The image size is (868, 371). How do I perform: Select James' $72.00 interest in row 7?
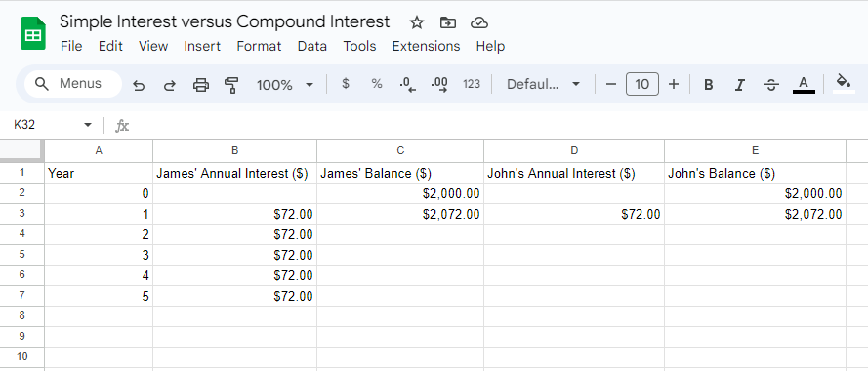tap(234, 296)
